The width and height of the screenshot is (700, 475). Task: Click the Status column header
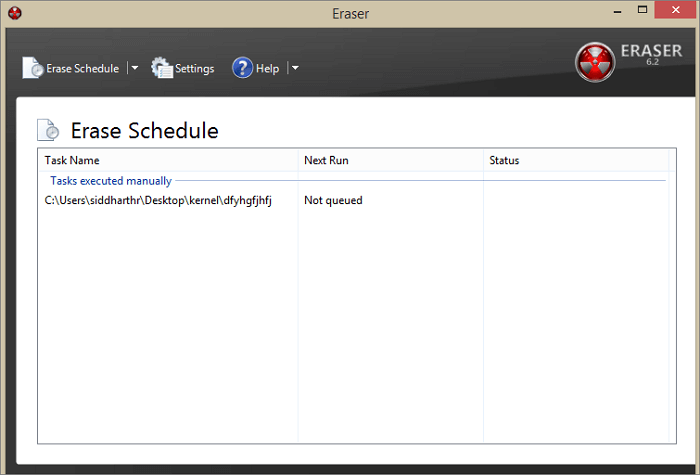(x=504, y=160)
